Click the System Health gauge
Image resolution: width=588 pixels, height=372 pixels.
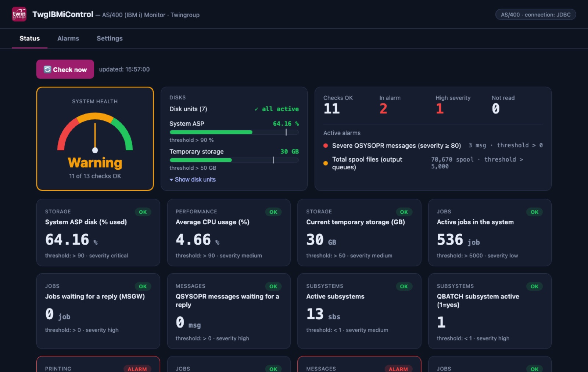click(95, 132)
